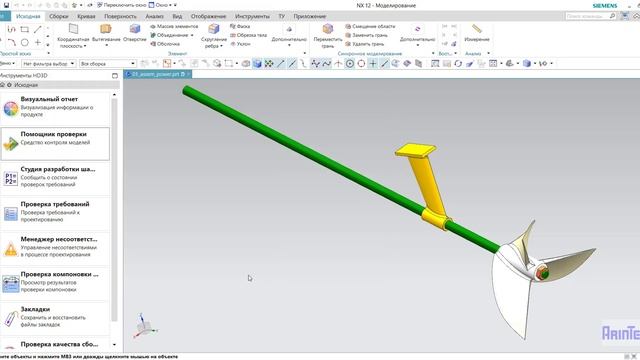
Task: Switch to the Сборки ribbon tab
Action: click(x=59, y=16)
